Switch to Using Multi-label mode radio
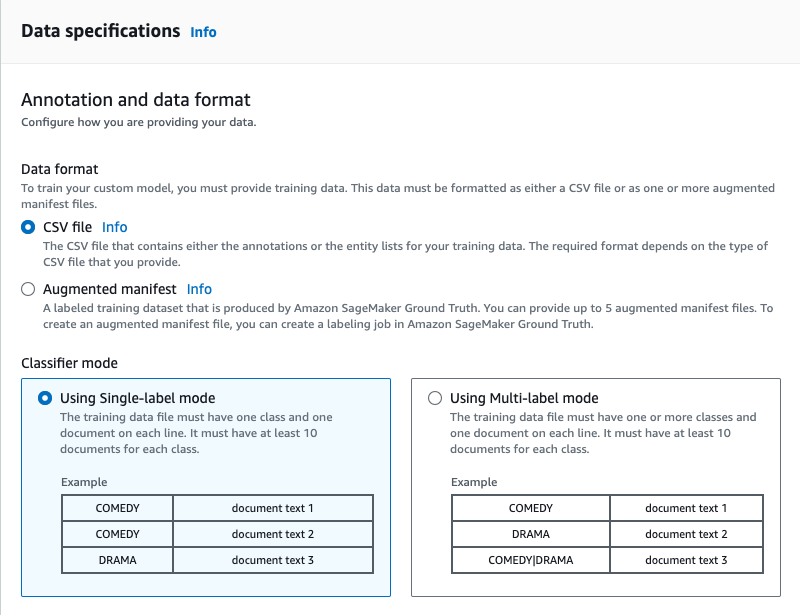800x615 pixels. click(434, 398)
